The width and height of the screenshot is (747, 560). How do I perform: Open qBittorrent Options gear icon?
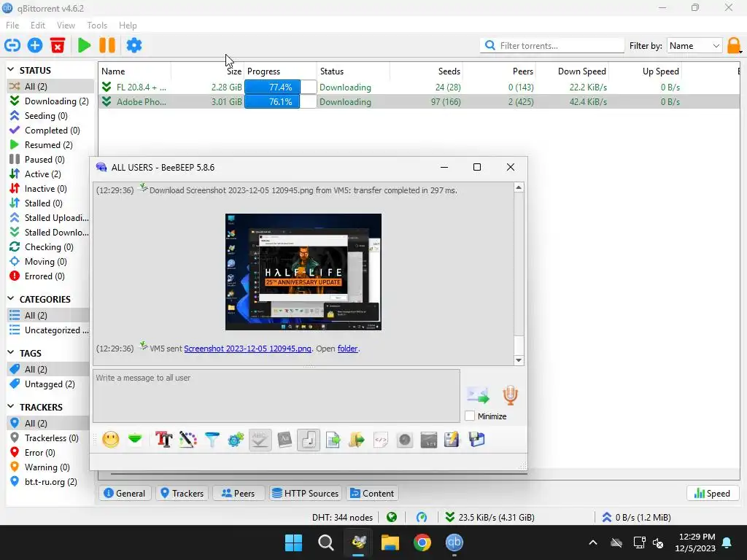[x=134, y=46]
